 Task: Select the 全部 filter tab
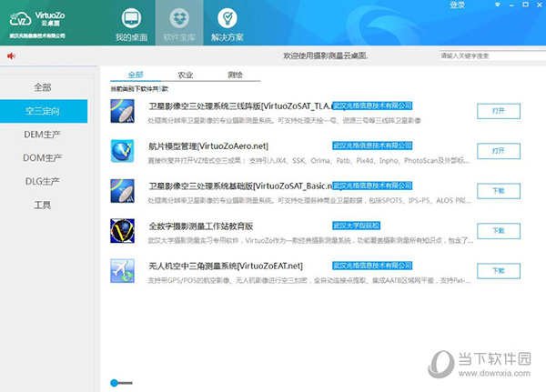136,75
